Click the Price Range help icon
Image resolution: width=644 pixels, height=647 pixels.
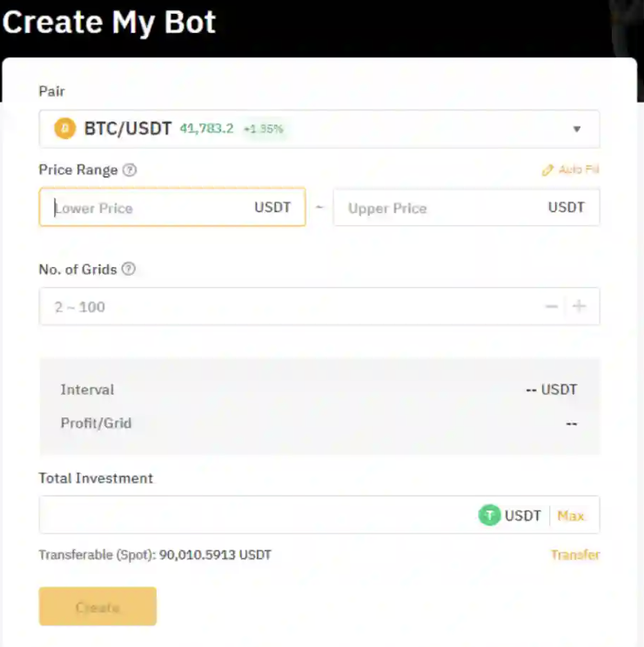click(130, 170)
